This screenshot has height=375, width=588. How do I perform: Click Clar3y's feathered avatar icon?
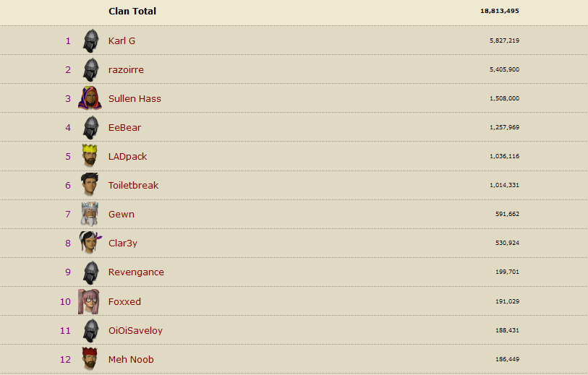[x=90, y=243]
